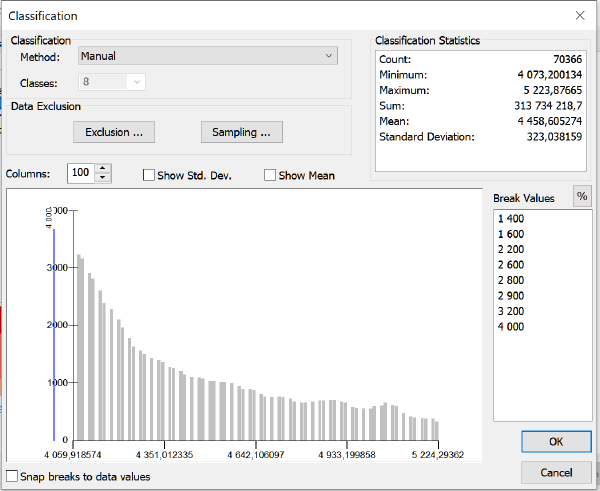This screenshot has height=491, width=600.
Task: Close the Classification dialog window
Action: (x=579, y=16)
